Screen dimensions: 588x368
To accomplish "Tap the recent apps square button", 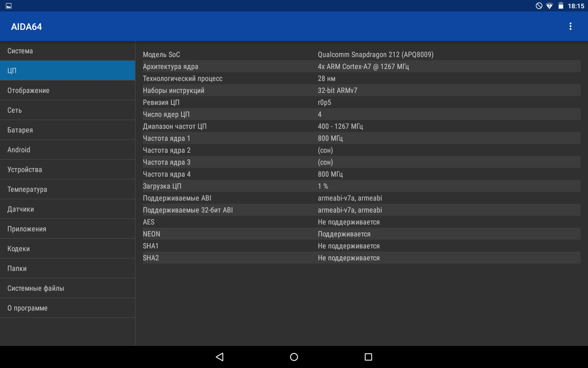I will coord(368,357).
